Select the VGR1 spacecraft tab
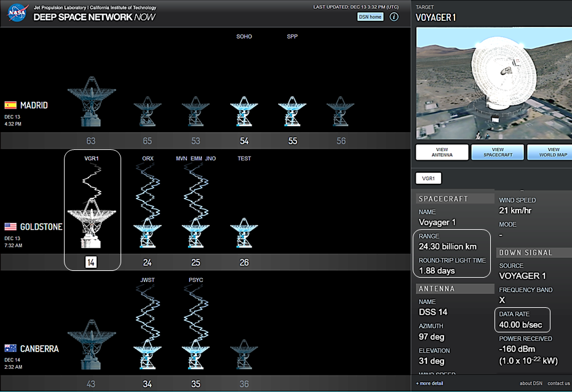572x392 pixels. click(428, 179)
